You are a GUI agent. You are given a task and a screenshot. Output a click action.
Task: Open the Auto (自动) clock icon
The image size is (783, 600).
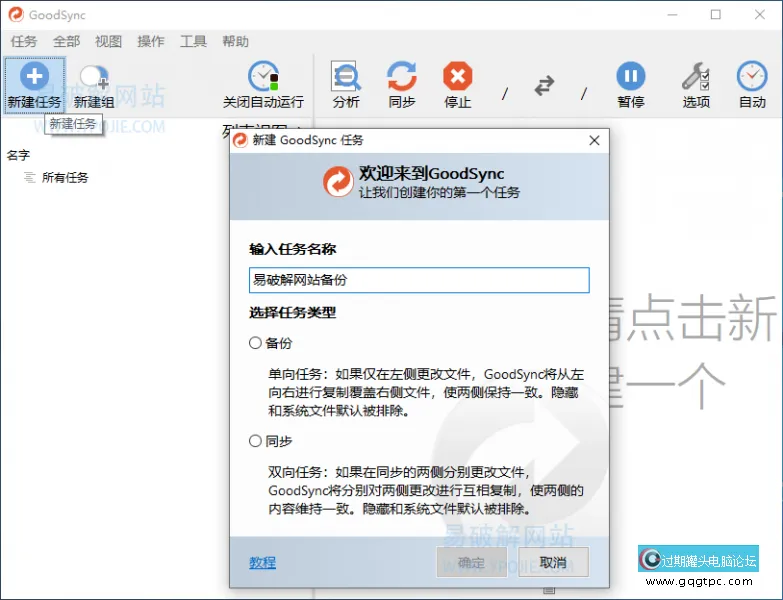tap(752, 76)
